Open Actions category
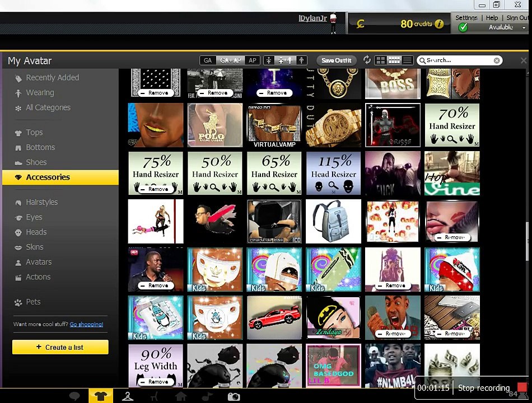This screenshot has width=532, height=403. pos(38,277)
